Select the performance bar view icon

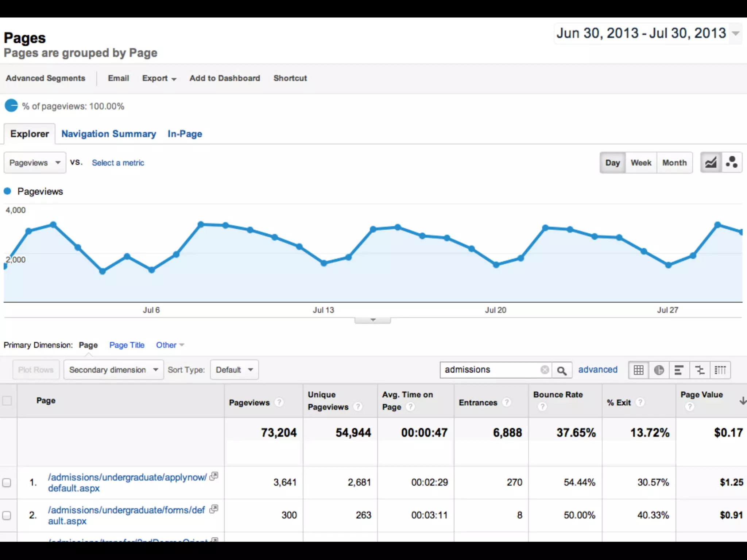[679, 370]
